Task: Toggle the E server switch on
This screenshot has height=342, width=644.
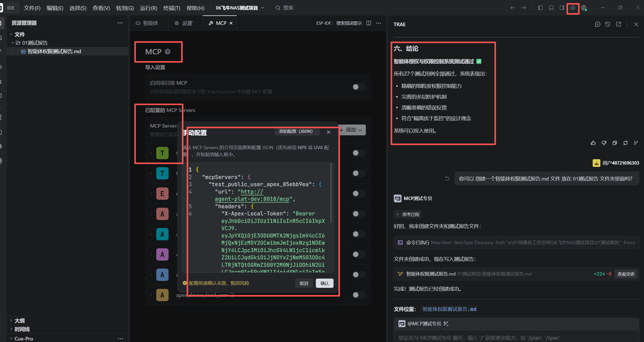Action: (359, 194)
